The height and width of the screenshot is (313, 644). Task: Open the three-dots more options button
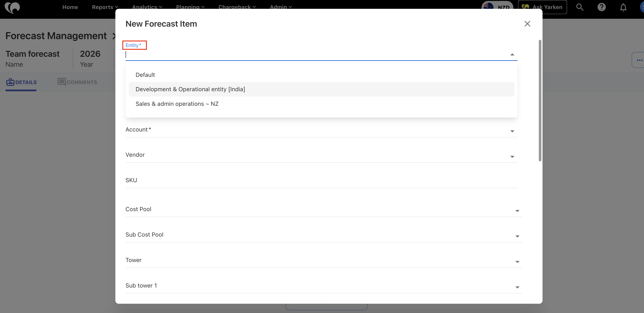[639, 60]
